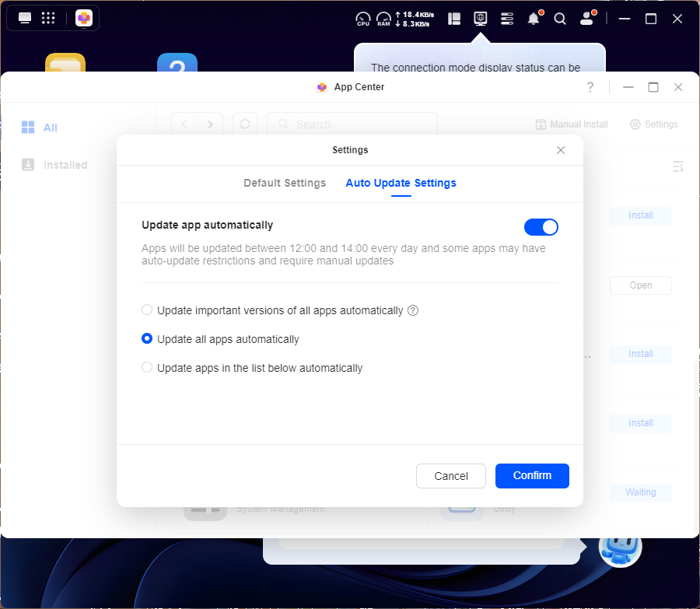Select Update important versions of all apps
The image size is (700, 609).
(x=147, y=310)
